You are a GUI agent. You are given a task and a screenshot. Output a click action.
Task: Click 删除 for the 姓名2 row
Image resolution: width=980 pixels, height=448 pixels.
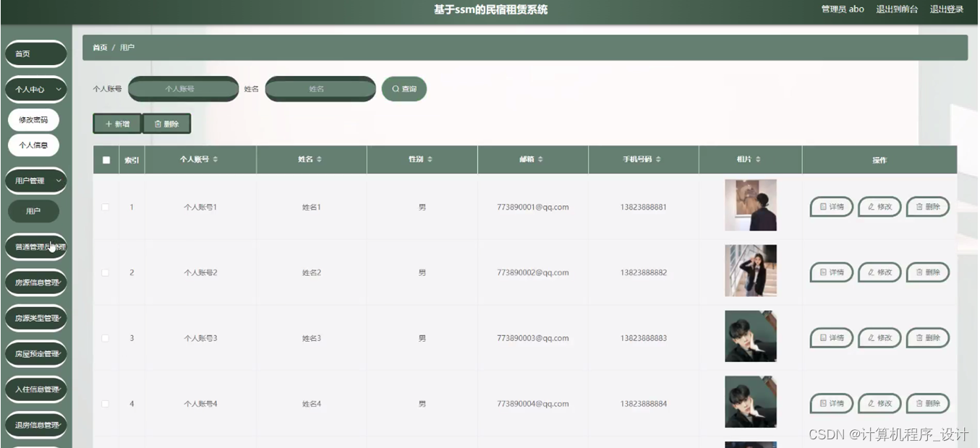(x=928, y=272)
